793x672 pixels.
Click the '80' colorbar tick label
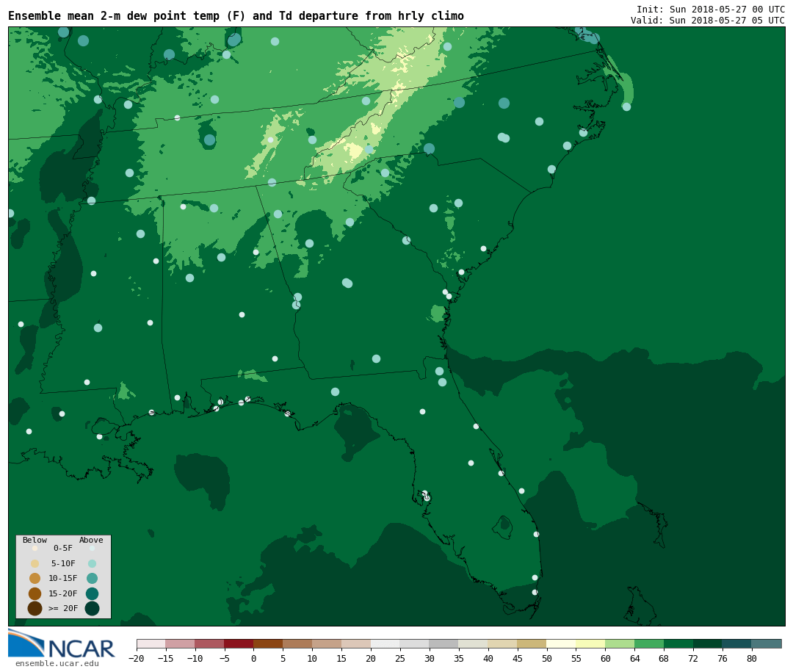point(752,658)
